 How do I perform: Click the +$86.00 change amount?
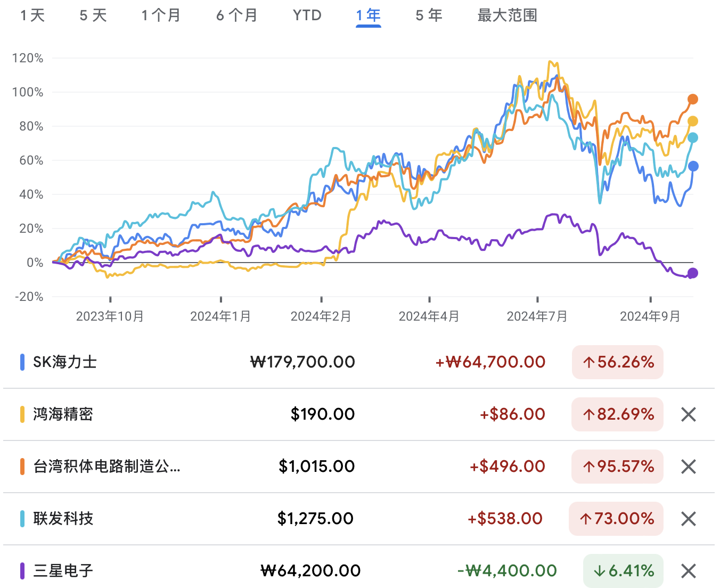[512, 414]
